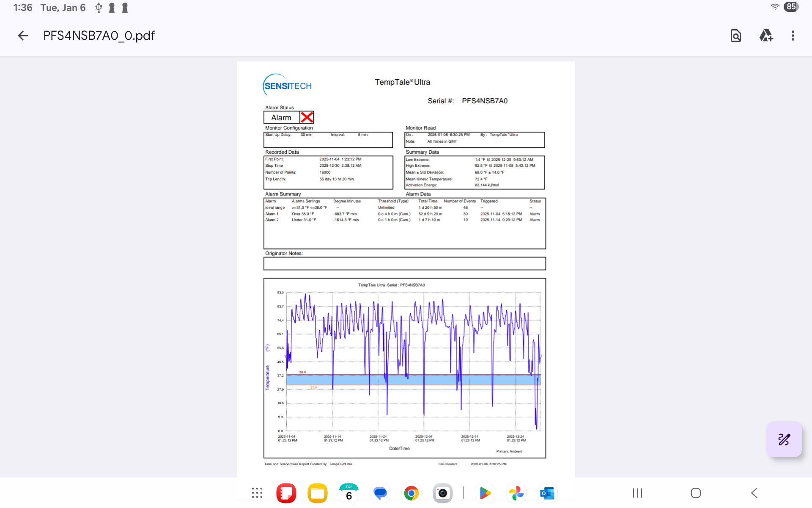Screen dimensions: 812x508
Task: Open find-in-document search icon
Action: tap(736, 36)
